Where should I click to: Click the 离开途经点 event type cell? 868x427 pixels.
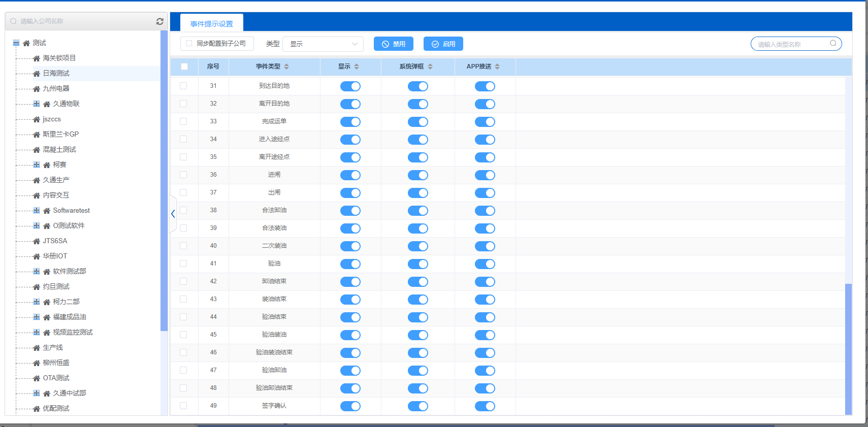pyautogui.click(x=274, y=157)
